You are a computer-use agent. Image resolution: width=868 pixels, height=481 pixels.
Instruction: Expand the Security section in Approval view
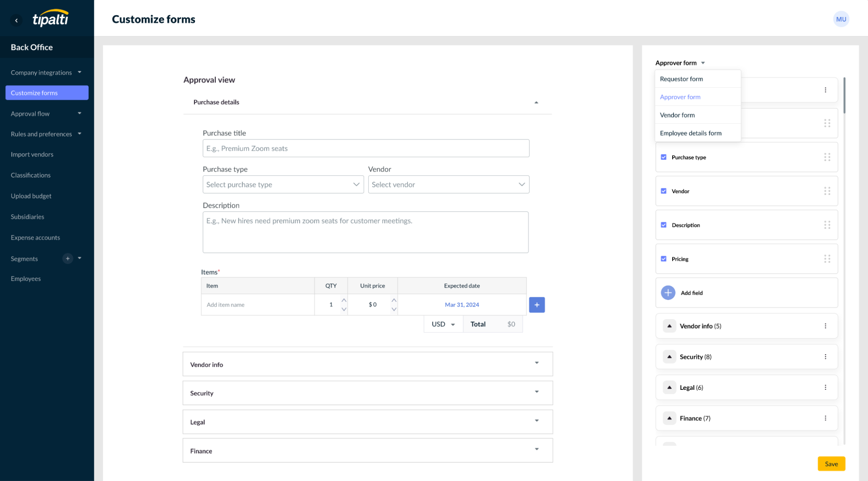(537, 392)
